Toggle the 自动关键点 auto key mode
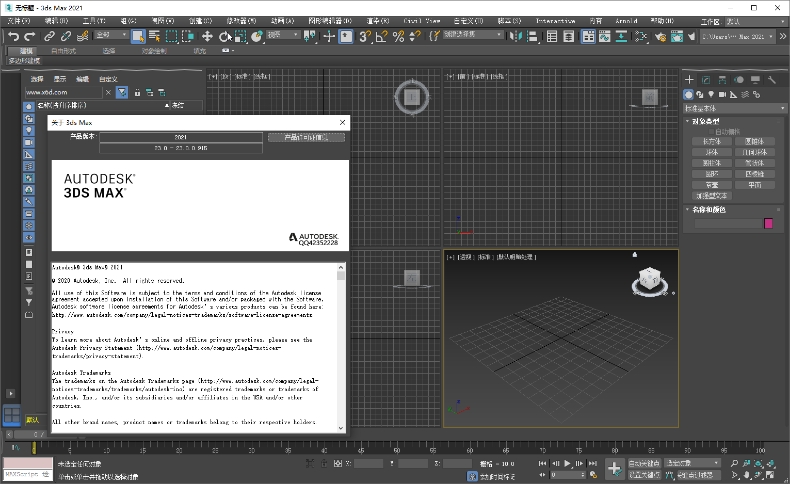 645,463
